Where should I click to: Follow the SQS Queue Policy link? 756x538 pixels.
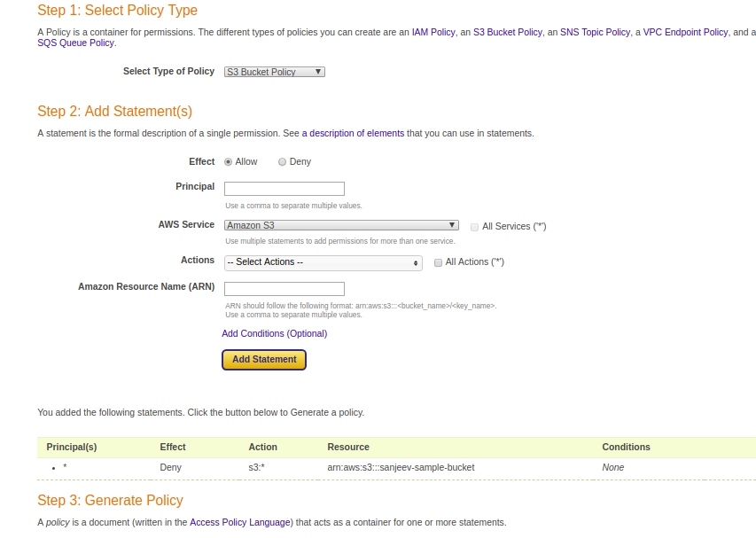click(75, 43)
